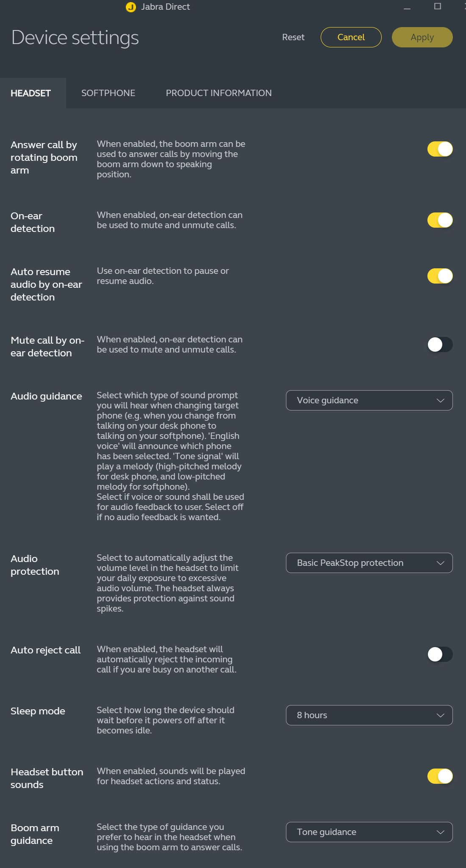Click the Cancel button
The image size is (466, 868).
351,37
